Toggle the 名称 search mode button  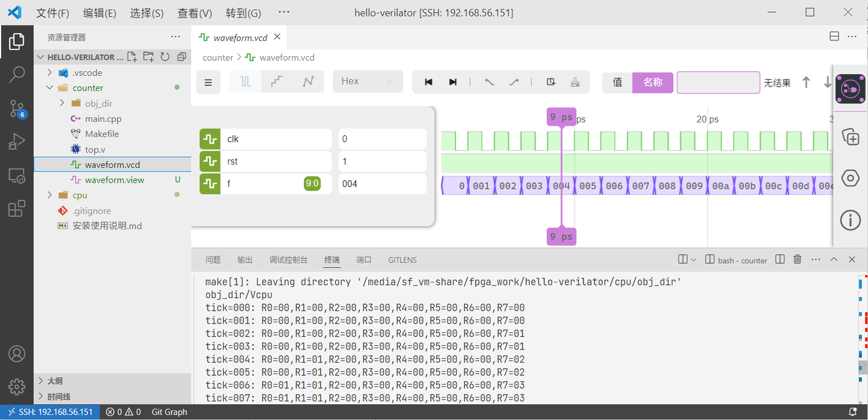coord(653,83)
